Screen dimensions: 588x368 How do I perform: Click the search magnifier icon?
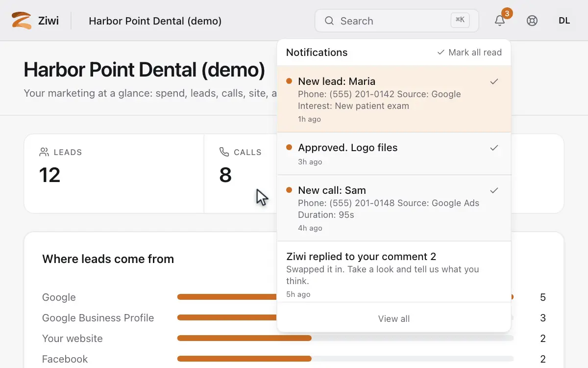point(330,21)
